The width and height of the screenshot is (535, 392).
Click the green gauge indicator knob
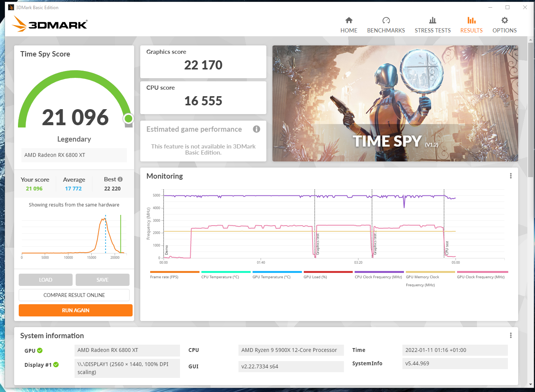(x=128, y=119)
